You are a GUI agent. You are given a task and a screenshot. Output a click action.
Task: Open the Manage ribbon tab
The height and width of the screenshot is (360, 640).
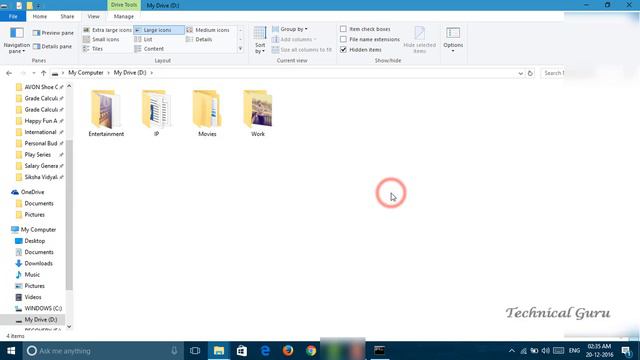tap(124, 16)
